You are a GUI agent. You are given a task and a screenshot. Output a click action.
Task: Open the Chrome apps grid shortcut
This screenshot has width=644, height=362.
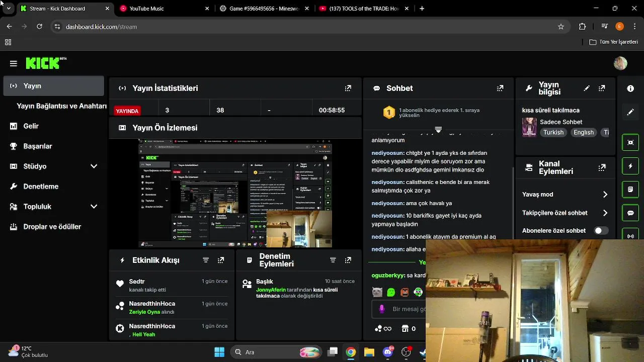pos(8,42)
